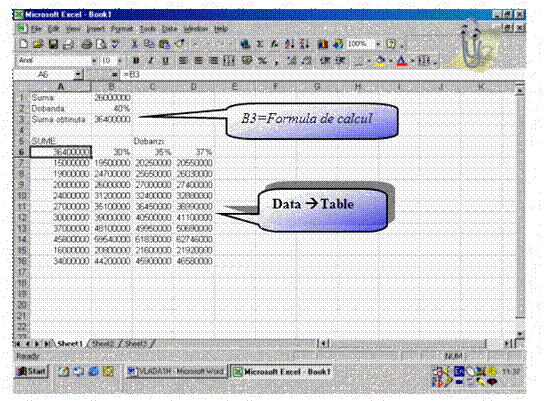Open the Arial font name dropdown
The height and width of the screenshot is (401, 544).
click(x=94, y=61)
